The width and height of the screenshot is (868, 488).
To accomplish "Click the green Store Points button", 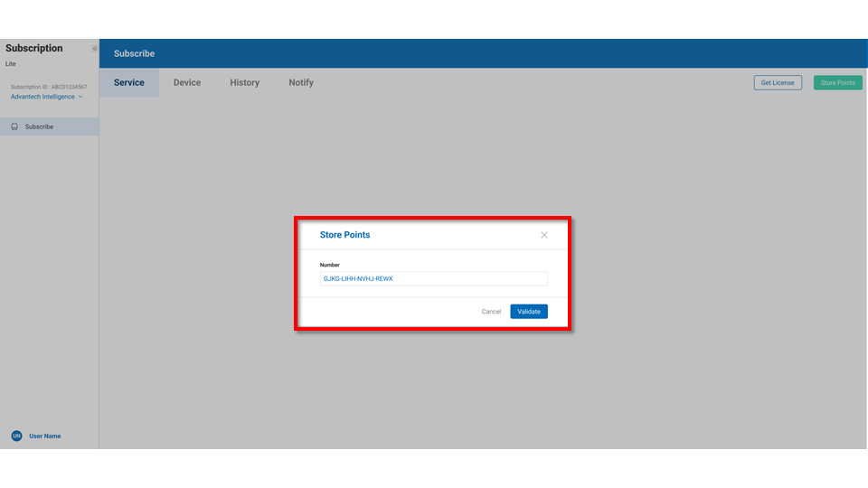I will [837, 82].
